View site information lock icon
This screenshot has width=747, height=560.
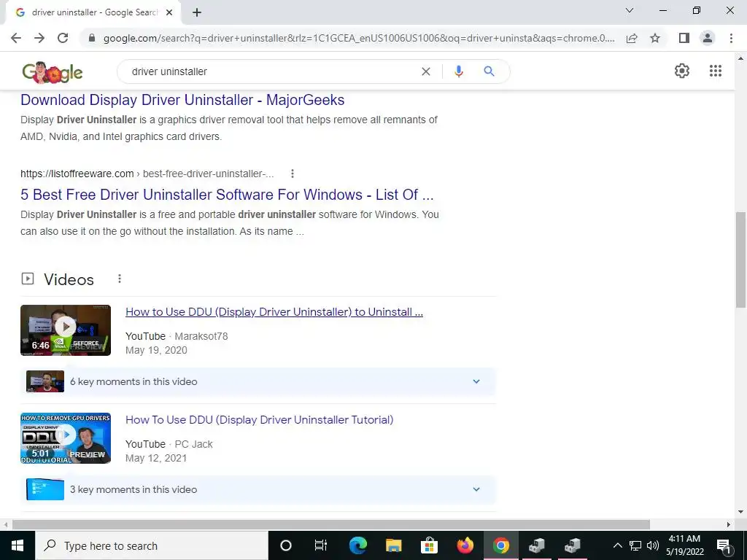point(92,38)
